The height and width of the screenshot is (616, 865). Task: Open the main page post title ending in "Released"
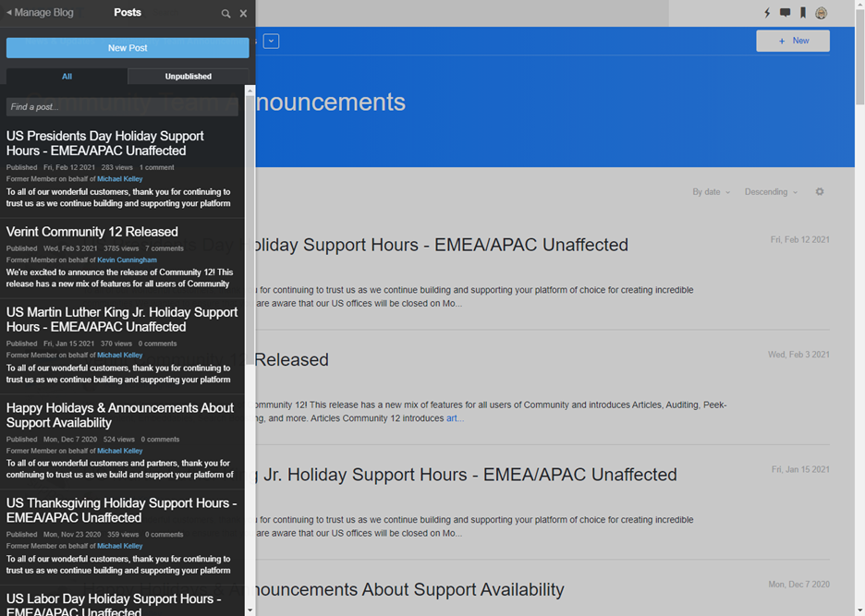(291, 359)
